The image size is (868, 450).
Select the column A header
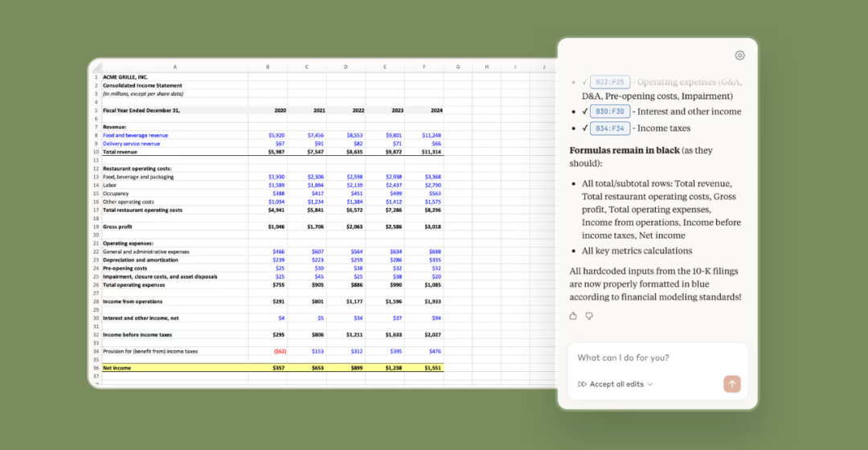click(x=174, y=67)
